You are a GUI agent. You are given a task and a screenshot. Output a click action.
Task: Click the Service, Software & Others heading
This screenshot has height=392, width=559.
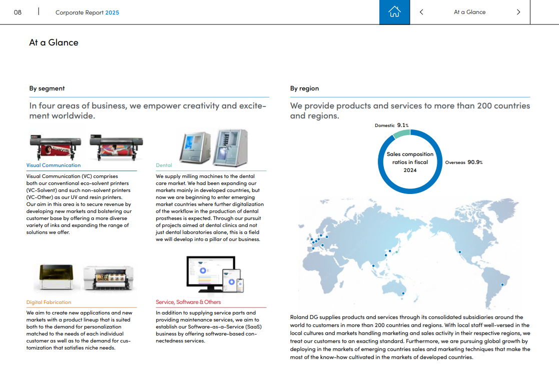click(x=188, y=302)
